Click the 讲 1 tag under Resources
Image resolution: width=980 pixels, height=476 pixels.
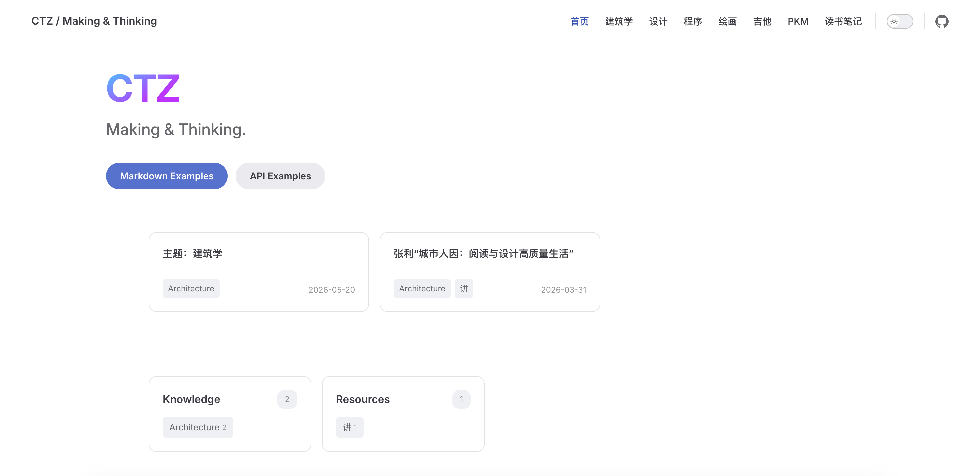[350, 427]
